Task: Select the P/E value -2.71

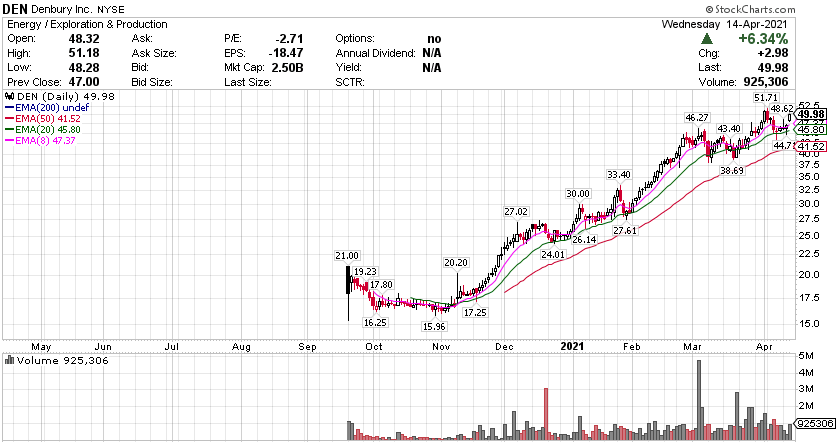Action: click(289, 39)
